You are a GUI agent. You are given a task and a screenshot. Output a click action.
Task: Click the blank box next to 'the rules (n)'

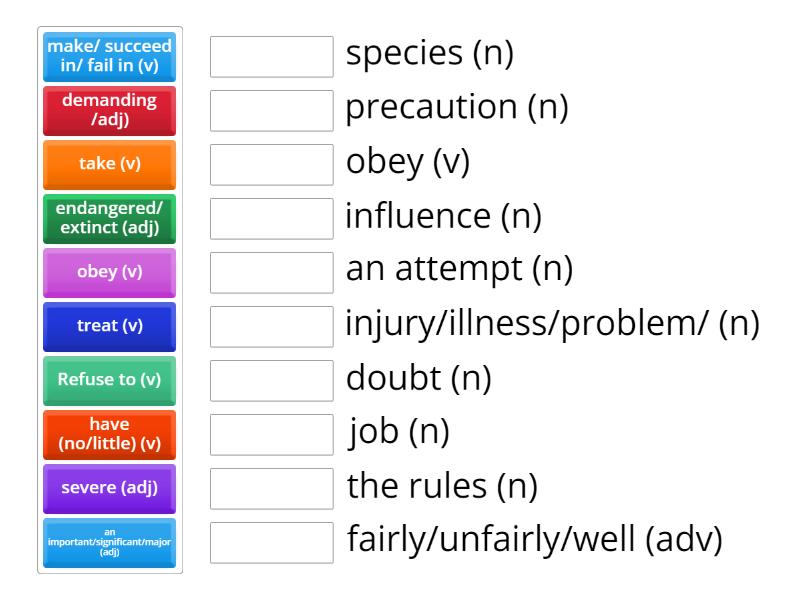(x=272, y=489)
